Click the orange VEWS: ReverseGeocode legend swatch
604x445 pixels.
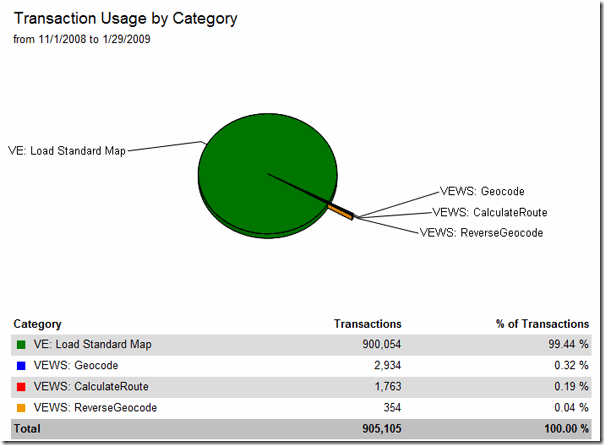(21, 408)
